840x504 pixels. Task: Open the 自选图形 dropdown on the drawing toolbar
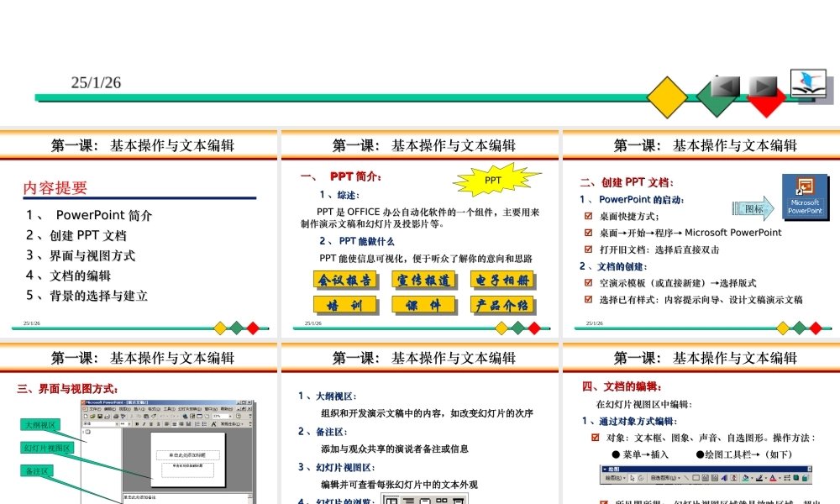click(664, 478)
